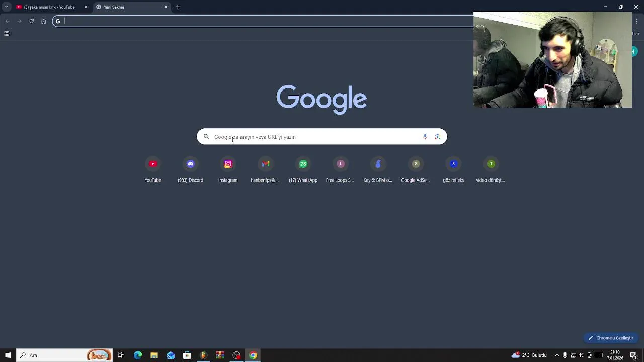This screenshot has width=644, height=362.
Task: Expand the hidden system tray icons
Action: coord(557,355)
